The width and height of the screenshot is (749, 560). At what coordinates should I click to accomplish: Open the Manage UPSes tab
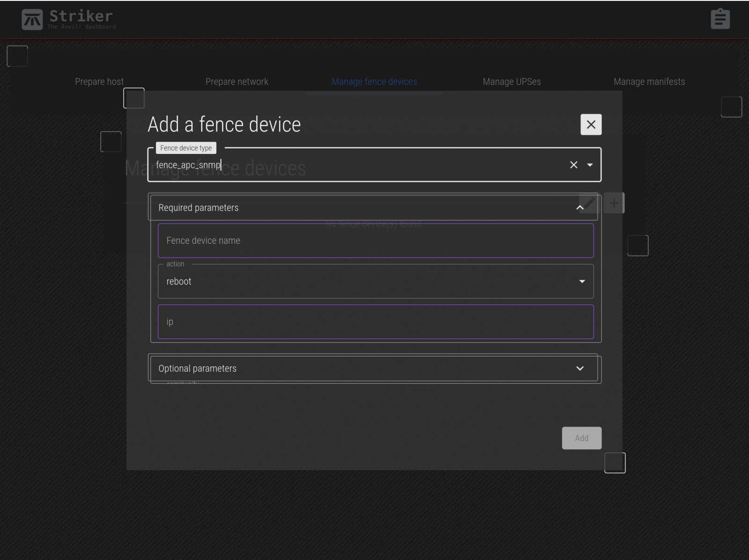512,81
